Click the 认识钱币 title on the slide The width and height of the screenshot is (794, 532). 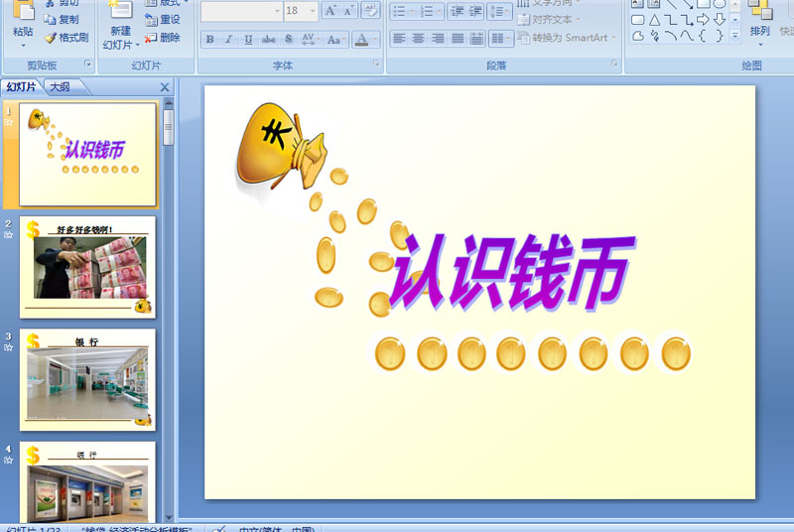click(512, 272)
